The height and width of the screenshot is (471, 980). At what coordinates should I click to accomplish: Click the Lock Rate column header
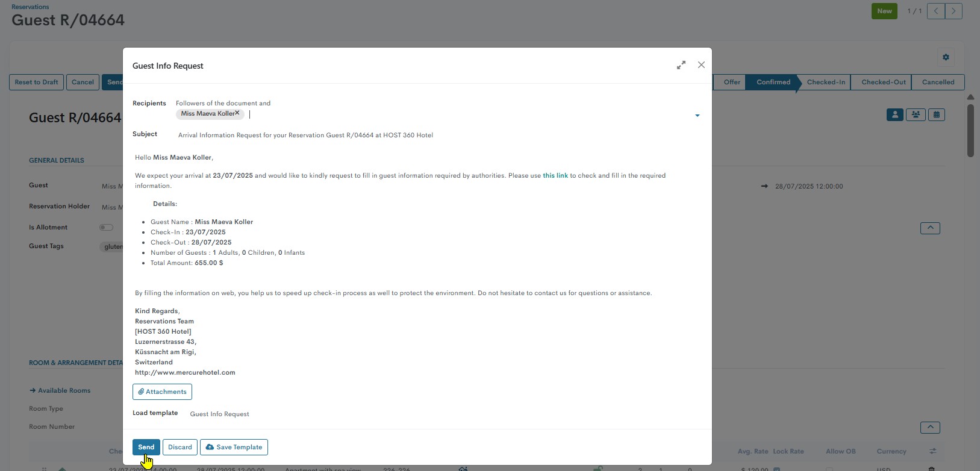coord(788,451)
